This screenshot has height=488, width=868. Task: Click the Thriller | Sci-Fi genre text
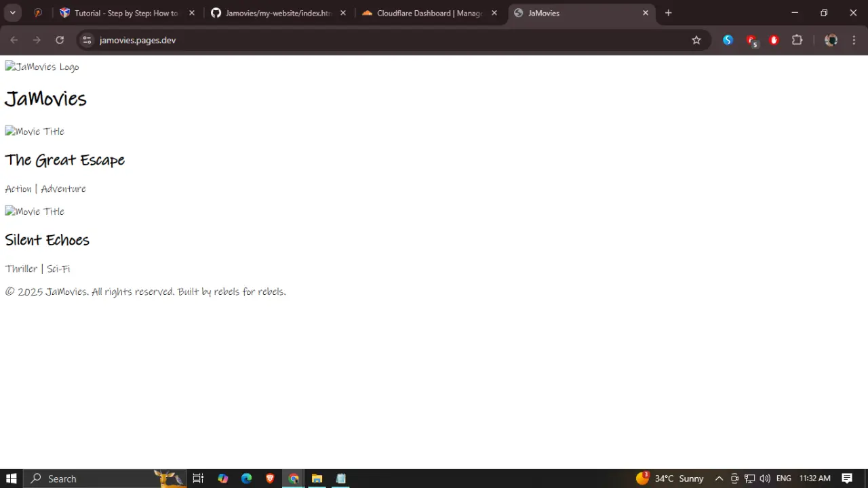pos(37,268)
